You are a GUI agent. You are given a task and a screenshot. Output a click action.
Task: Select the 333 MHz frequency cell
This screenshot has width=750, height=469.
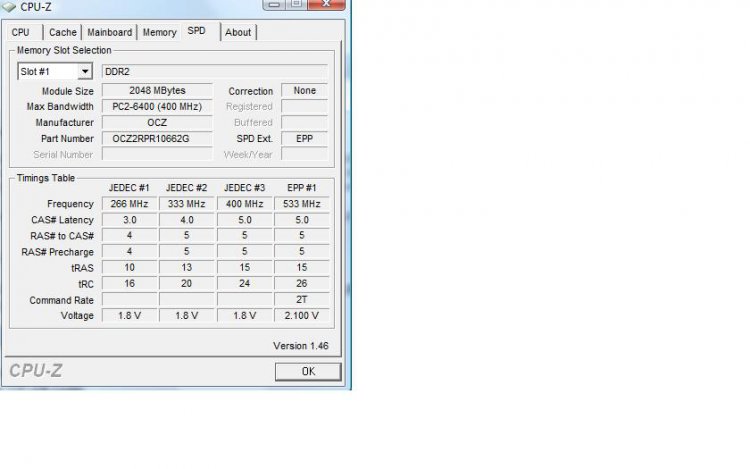pyautogui.click(x=187, y=204)
